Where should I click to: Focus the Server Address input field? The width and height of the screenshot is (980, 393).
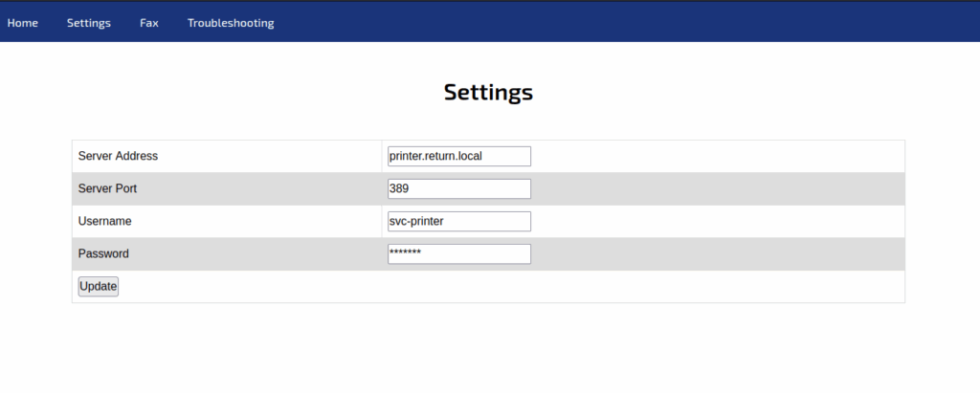point(458,156)
